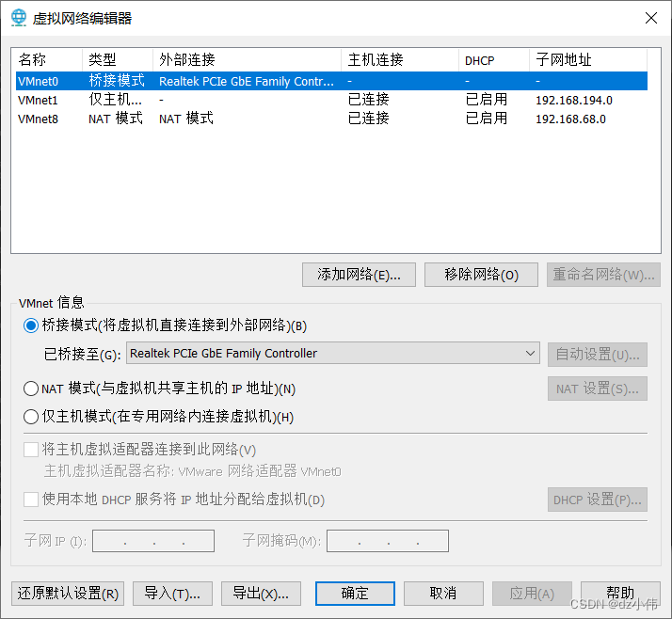Click subnet address 192.168.194.0

click(574, 100)
